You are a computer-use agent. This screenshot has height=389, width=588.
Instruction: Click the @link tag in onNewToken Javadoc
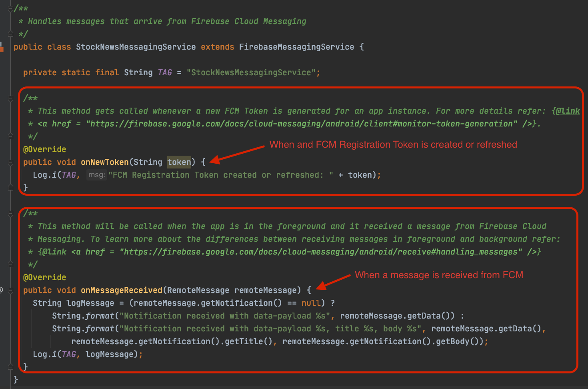(x=568, y=111)
